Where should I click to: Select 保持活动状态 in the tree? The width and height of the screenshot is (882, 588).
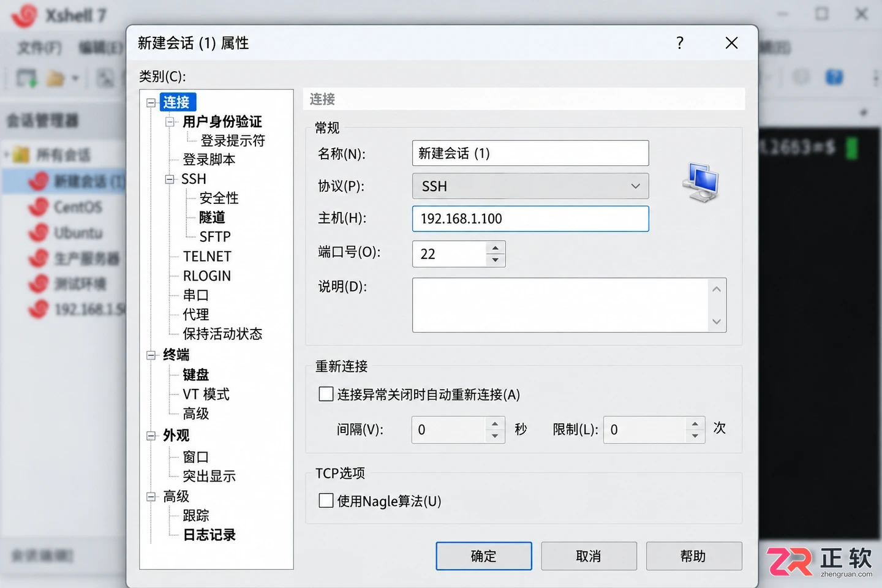coord(222,334)
